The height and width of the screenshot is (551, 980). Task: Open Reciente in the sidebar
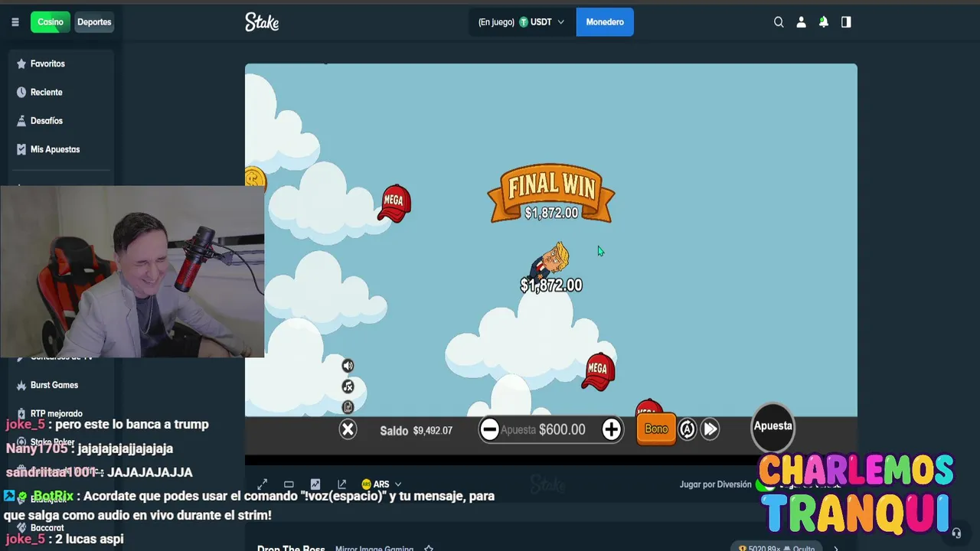click(x=61, y=92)
